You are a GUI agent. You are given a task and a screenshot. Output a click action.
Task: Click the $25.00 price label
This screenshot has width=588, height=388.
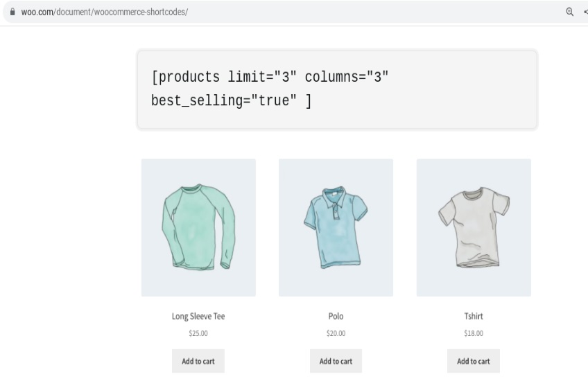(x=198, y=333)
